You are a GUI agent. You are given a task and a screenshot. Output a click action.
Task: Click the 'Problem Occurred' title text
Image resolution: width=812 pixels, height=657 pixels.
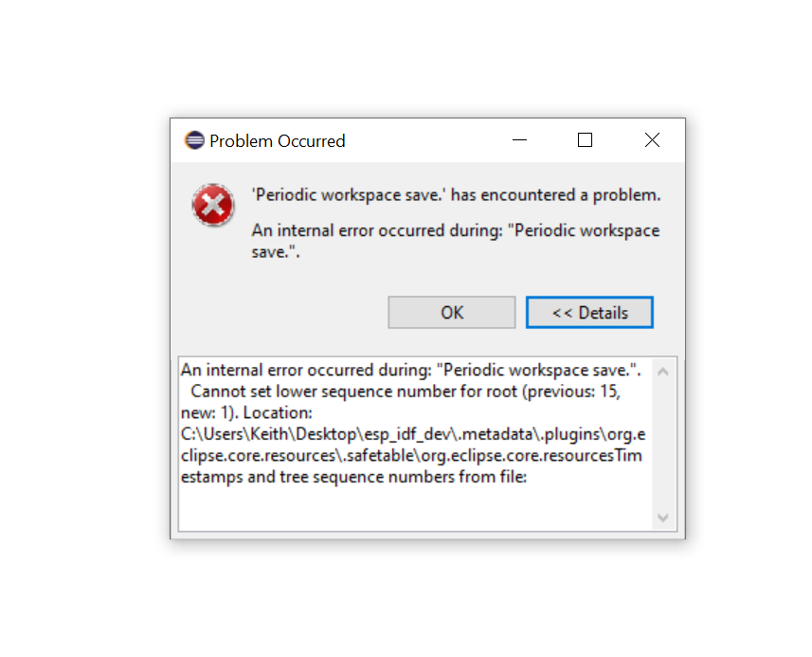coord(277,141)
